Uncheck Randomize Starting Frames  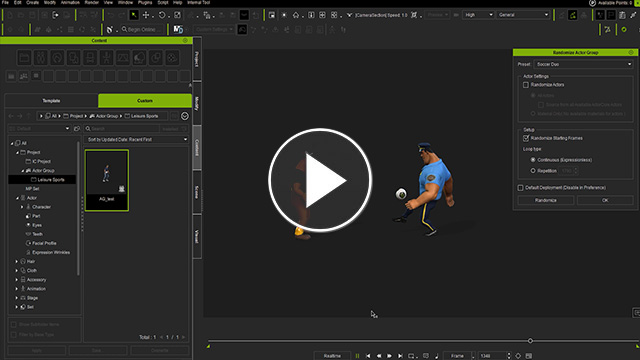pos(526,138)
